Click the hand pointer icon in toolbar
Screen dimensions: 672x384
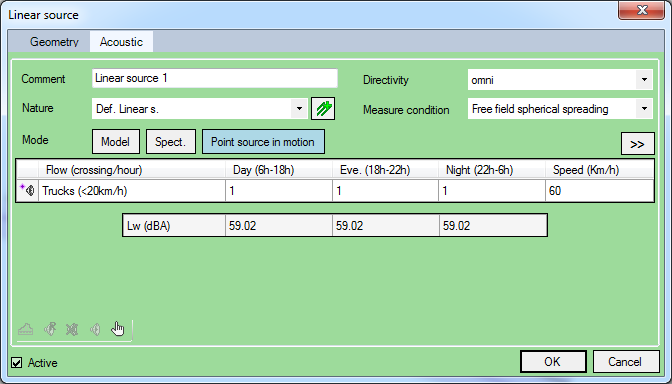(x=117, y=329)
